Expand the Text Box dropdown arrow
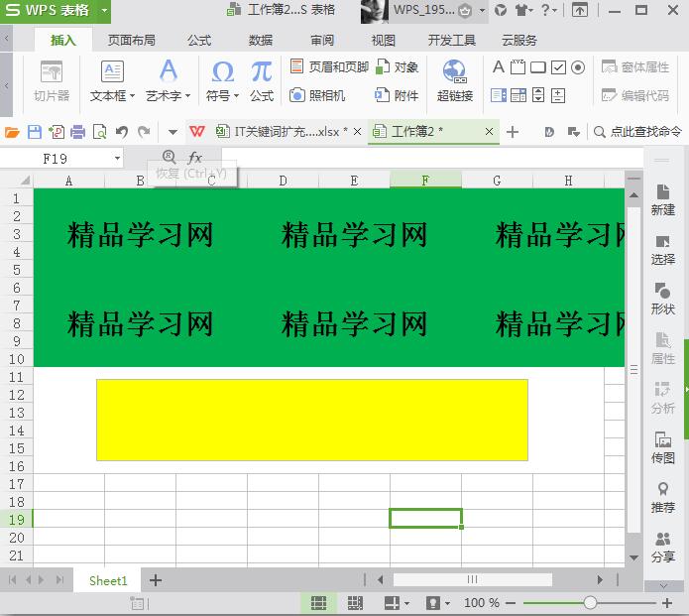The height and width of the screenshot is (616, 689). [132, 96]
